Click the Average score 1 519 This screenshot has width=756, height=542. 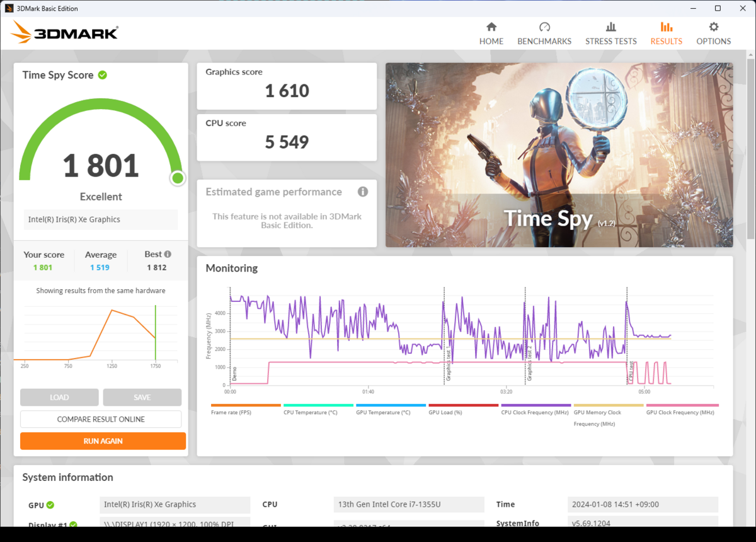point(100,267)
